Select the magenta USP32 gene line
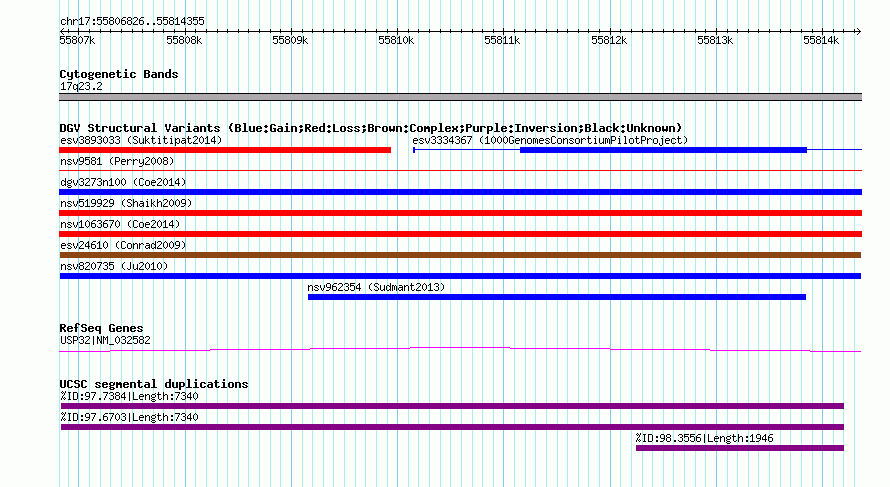The image size is (890, 487). click(460, 349)
